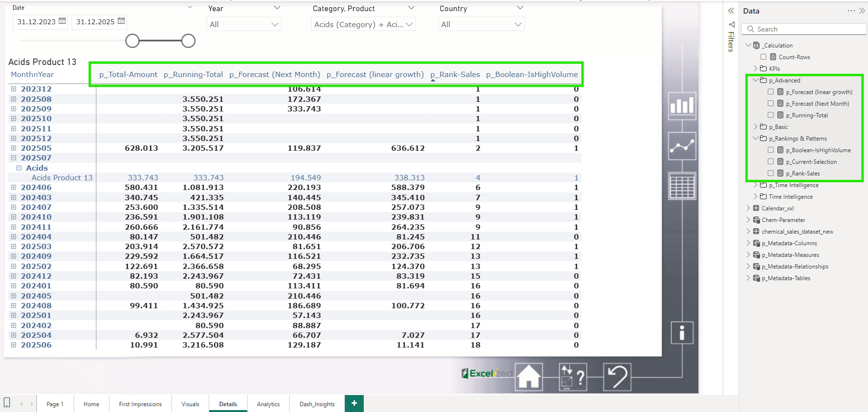The image size is (868, 412).
Task: Click the info navigation icon
Action: [682, 333]
